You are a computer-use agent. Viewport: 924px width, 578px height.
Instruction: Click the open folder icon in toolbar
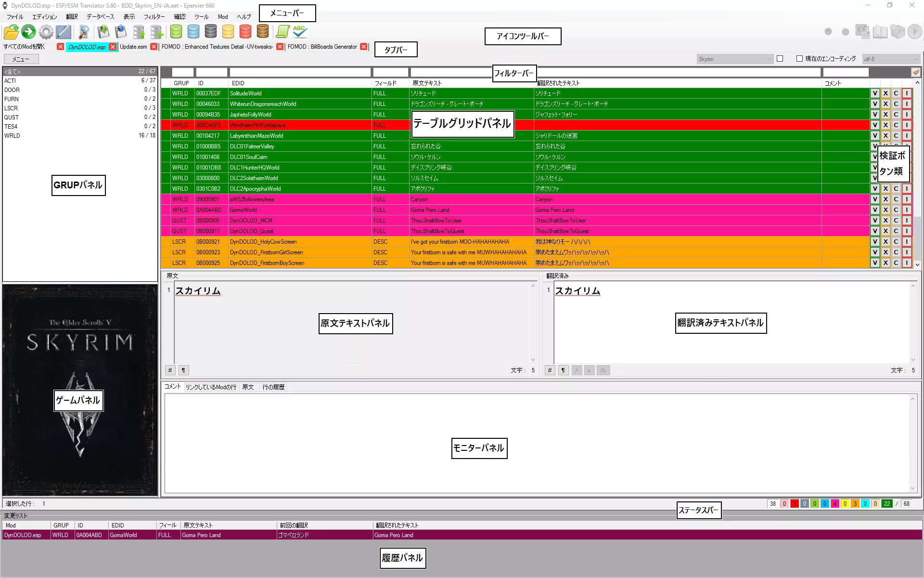(11, 32)
